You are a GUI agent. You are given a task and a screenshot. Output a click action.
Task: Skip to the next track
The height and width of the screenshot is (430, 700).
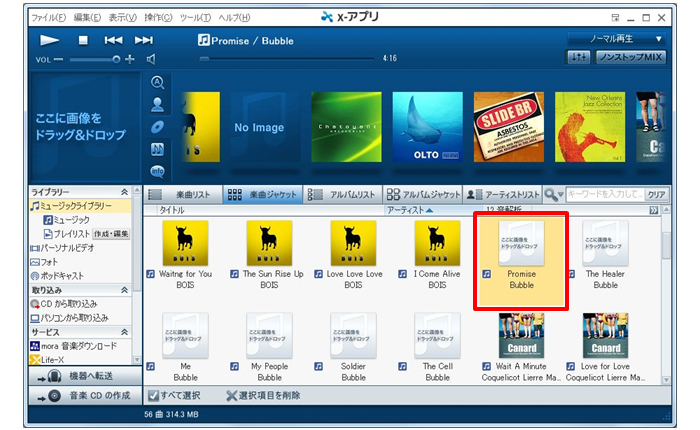pos(143,40)
